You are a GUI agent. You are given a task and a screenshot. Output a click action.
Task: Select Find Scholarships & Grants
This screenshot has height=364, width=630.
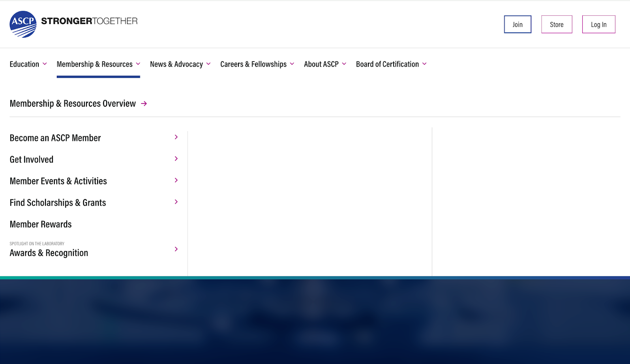coord(58,203)
